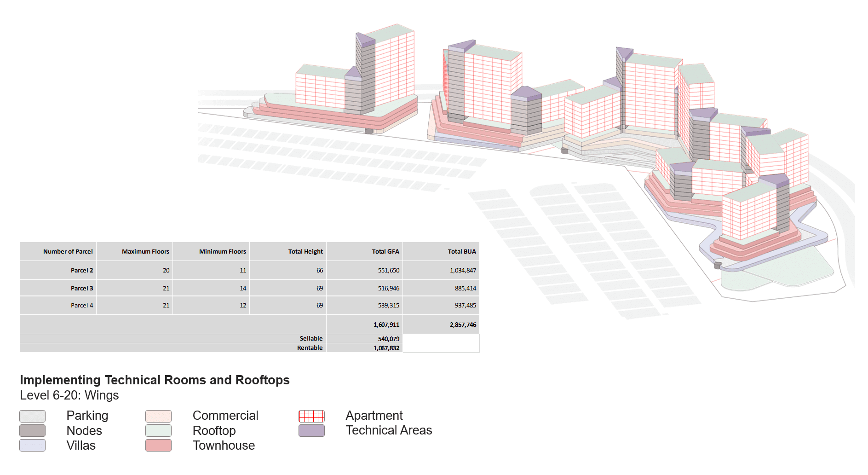Viewport: 868px width, 475px height.
Task: Click the Number of Parcel column header
Action: click(x=68, y=252)
